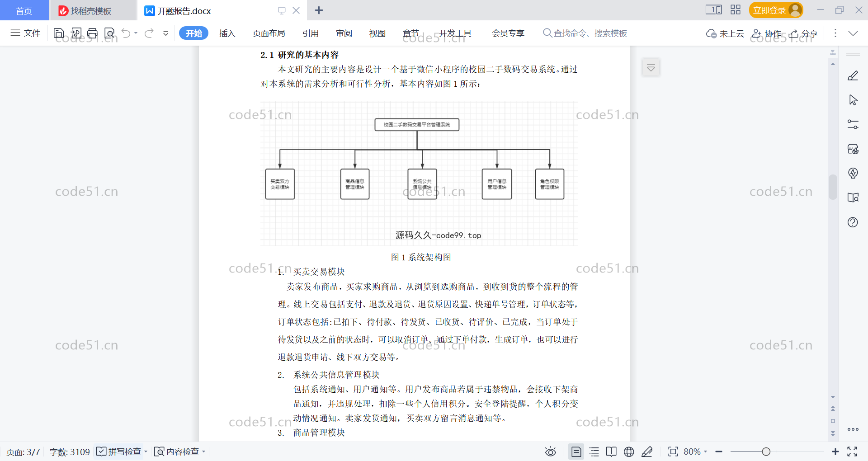Click the lightning bolt icon in right sidebar

pyautogui.click(x=853, y=173)
